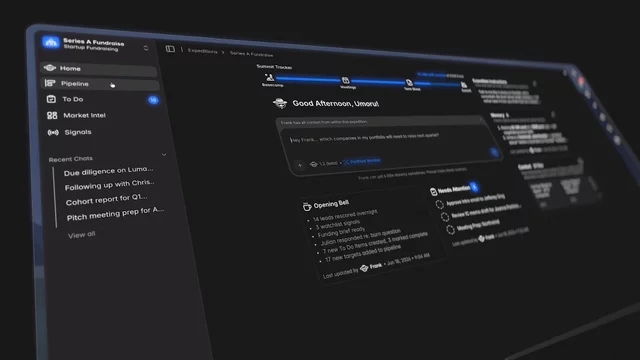
Task: Click the To Do checklist icon
Action: [51, 99]
